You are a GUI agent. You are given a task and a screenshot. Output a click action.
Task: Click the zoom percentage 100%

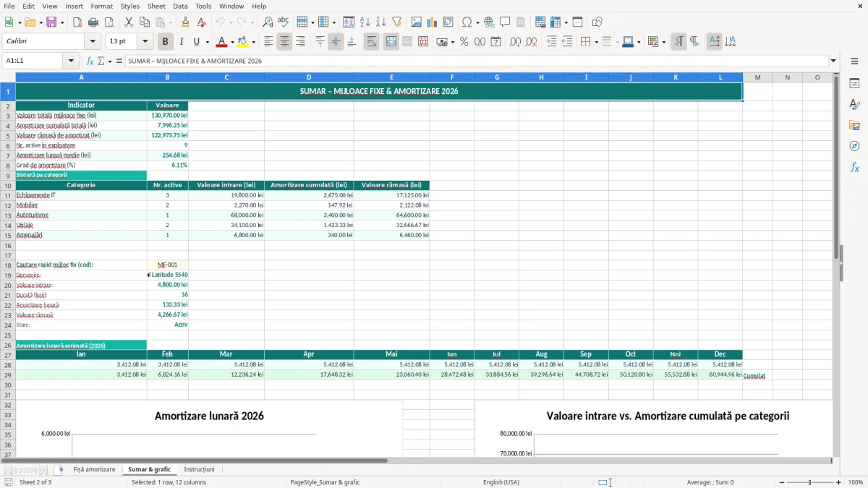pos(856,482)
